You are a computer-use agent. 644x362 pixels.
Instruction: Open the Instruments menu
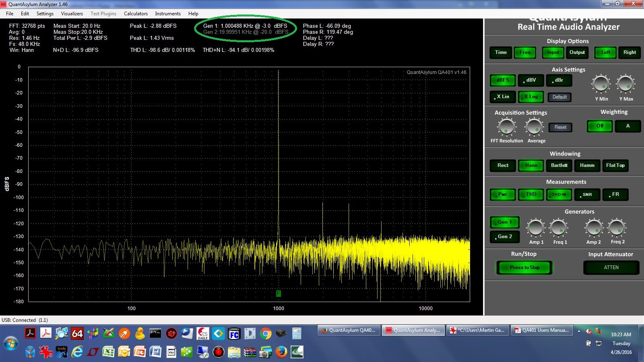point(168,13)
